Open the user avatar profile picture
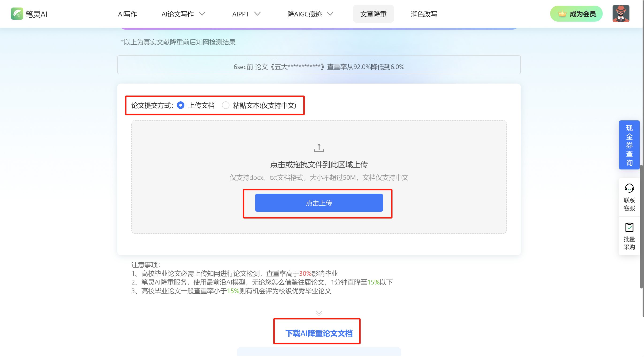Screen dimensions: 644x357 [x=621, y=14]
